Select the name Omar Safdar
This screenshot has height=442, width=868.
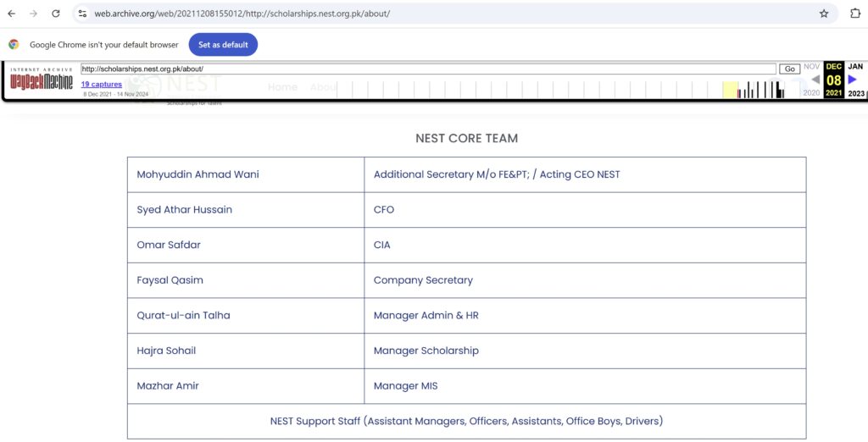point(169,245)
